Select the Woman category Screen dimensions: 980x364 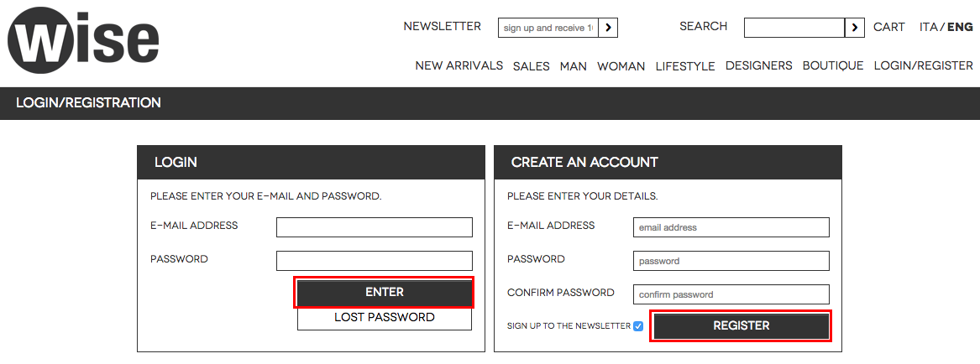click(x=621, y=66)
